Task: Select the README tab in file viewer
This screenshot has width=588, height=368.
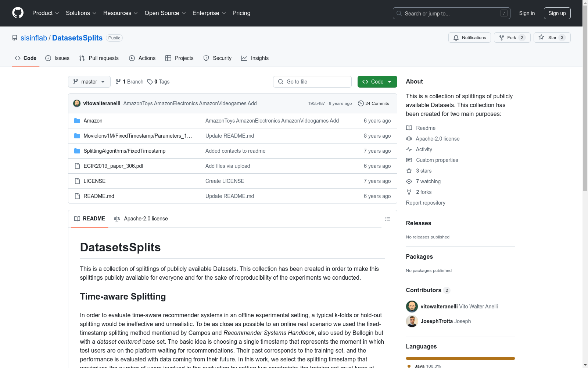Action: (89, 219)
